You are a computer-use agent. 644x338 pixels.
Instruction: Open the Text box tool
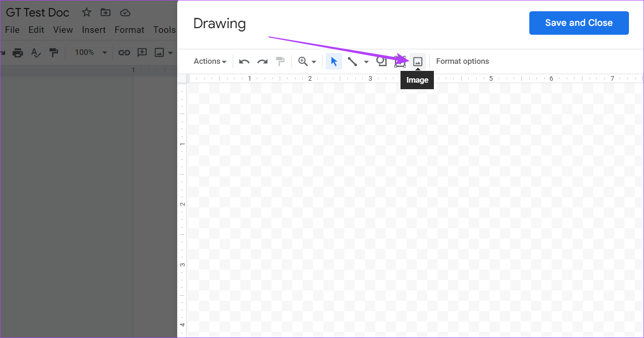click(x=400, y=61)
